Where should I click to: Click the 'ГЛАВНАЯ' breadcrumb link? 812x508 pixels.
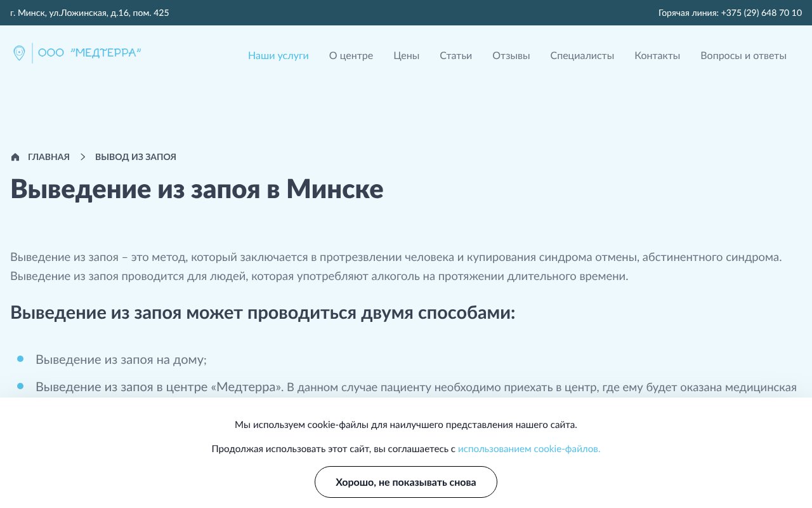[x=49, y=156]
